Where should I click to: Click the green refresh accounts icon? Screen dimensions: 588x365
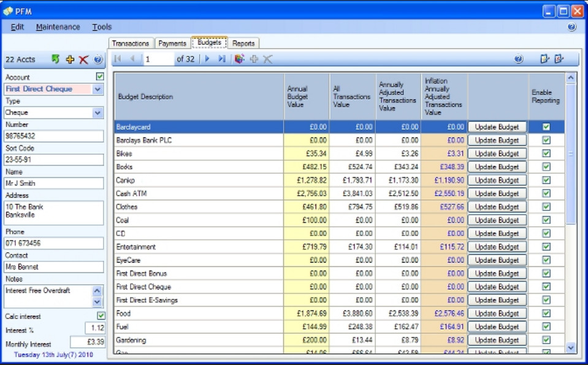[56, 60]
